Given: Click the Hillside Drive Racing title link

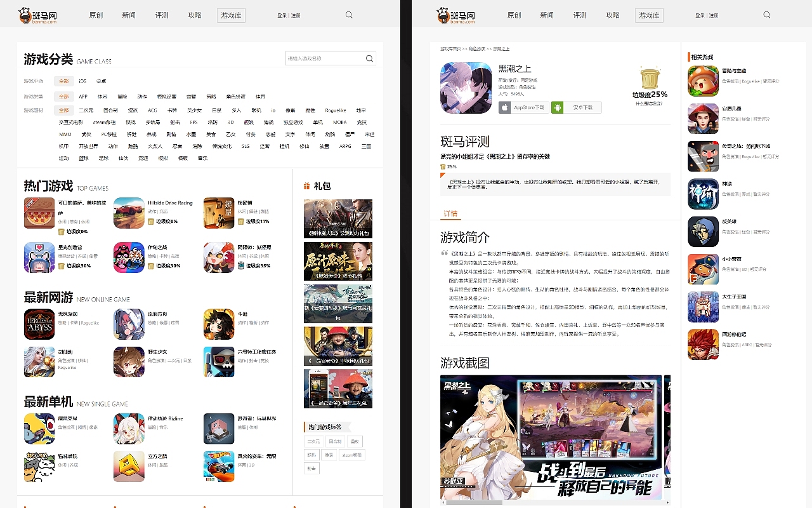Looking at the screenshot, I should 170,203.
